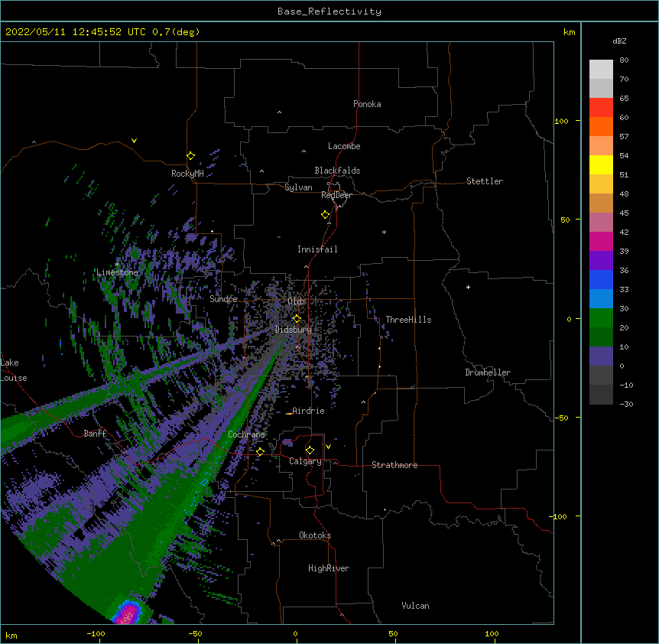Screen dimensions: 659x644
Task: Select the light gray 80–70 dBZ legend color
Action: [x=601, y=70]
